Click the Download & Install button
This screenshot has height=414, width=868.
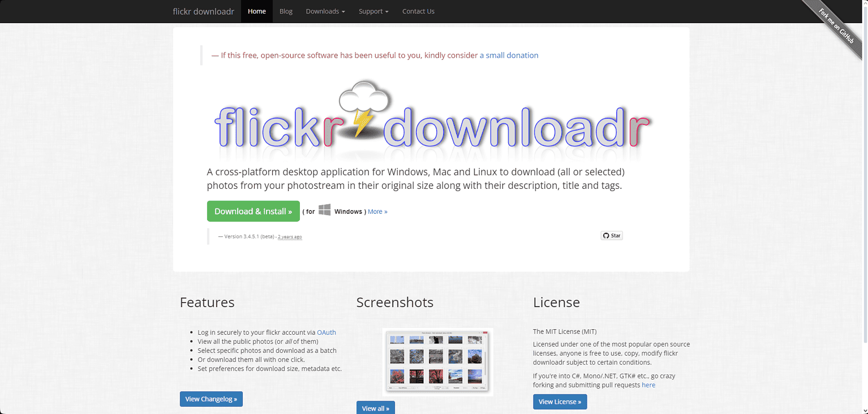[253, 211]
